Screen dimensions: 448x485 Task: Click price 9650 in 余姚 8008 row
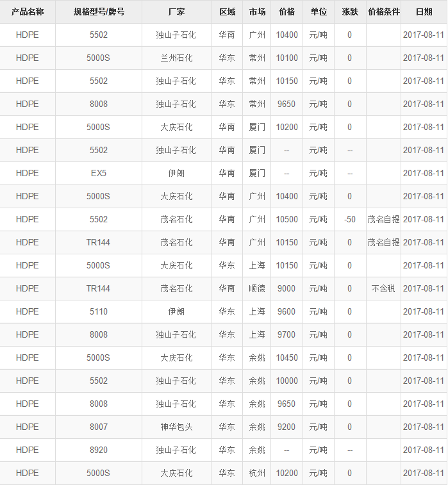click(x=286, y=404)
